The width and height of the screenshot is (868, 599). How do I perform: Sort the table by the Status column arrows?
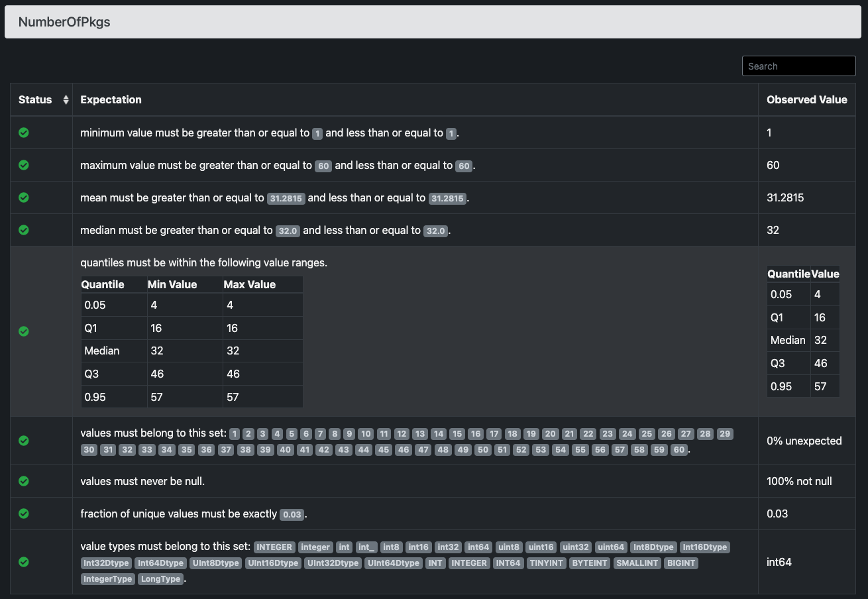pyautogui.click(x=66, y=99)
